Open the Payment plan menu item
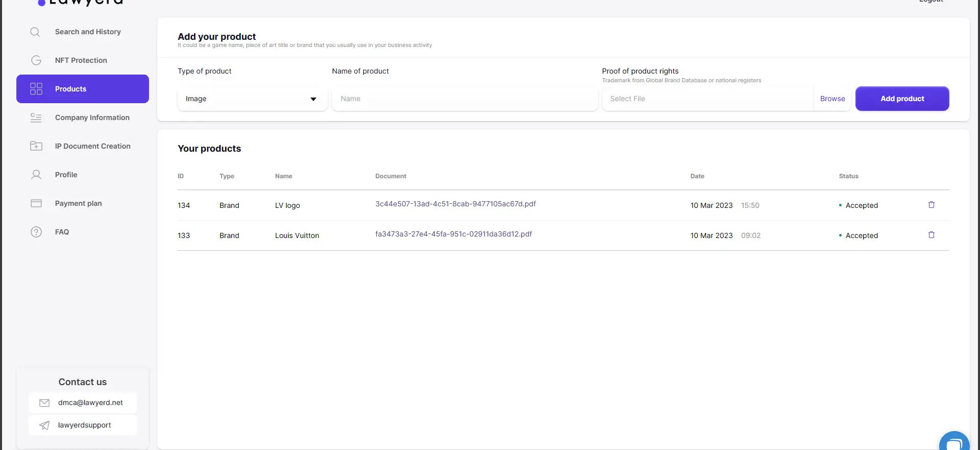 pos(79,203)
